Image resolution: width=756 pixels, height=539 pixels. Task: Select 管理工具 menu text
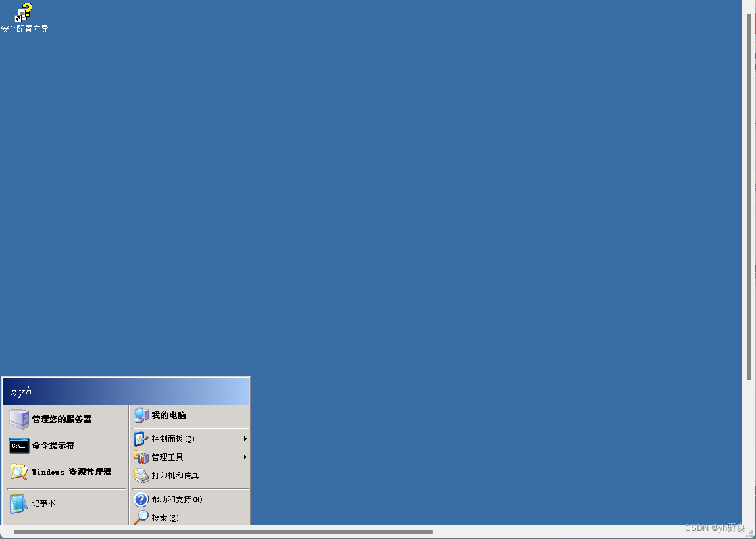[167, 457]
